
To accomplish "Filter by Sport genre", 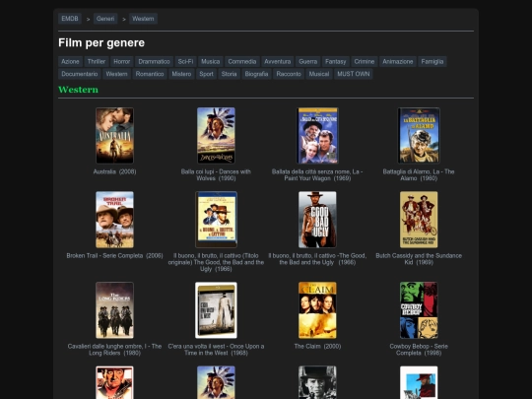I will click(206, 74).
